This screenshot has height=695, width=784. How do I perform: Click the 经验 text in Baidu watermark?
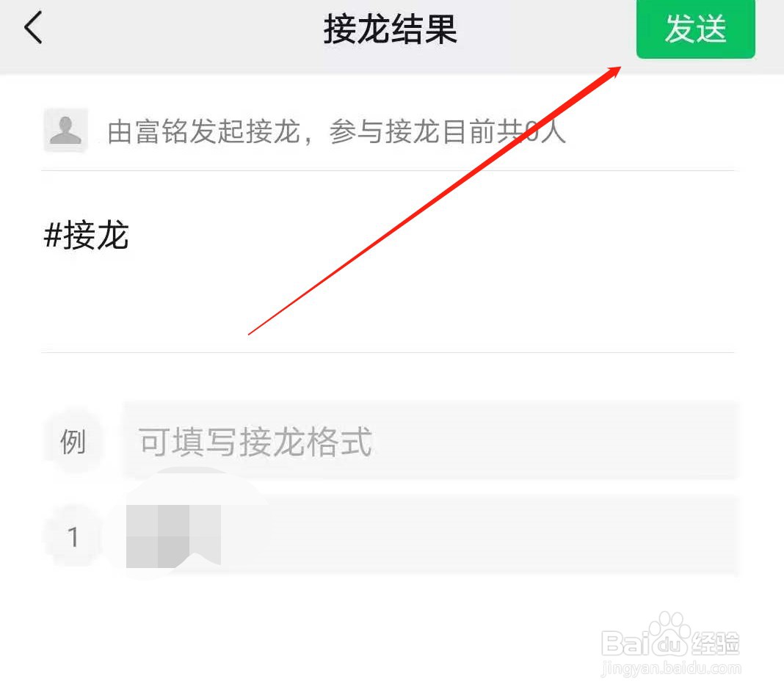point(716,643)
